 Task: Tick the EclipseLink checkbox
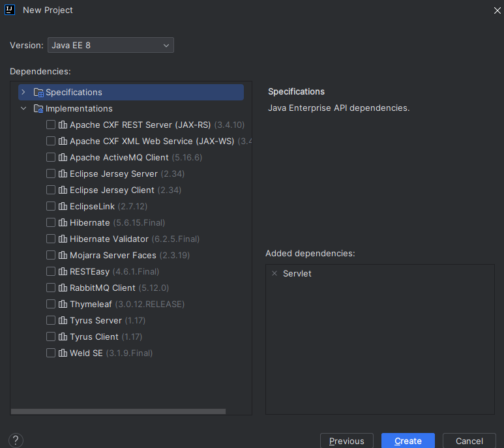pyautogui.click(x=51, y=206)
